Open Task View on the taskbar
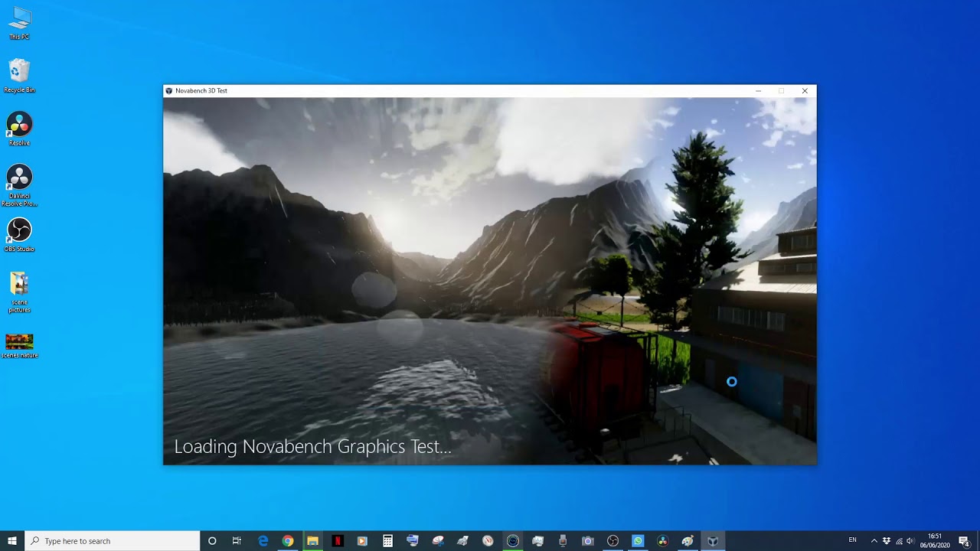The width and height of the screenshot is (980, 551). tap(237, 541)
